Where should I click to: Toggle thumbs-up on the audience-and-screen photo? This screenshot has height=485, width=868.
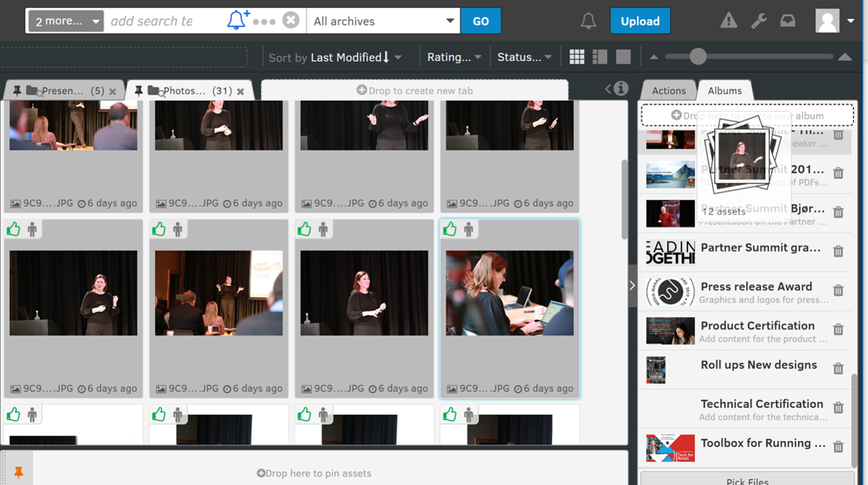pos(158,230)
